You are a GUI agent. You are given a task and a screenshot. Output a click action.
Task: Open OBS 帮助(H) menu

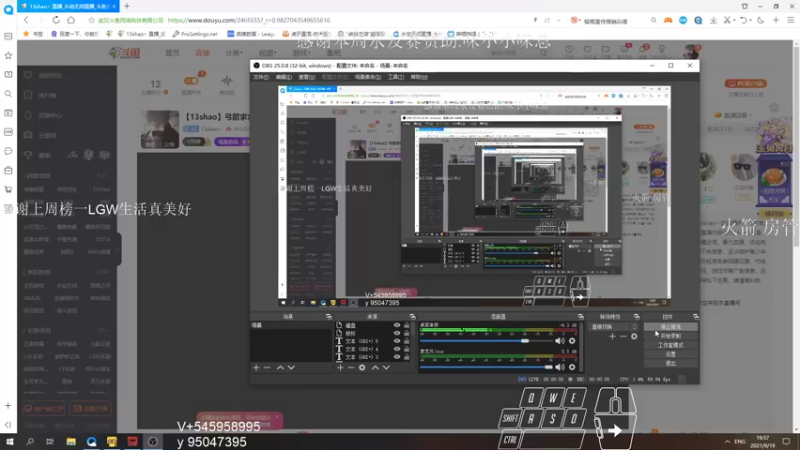point(419,77)
